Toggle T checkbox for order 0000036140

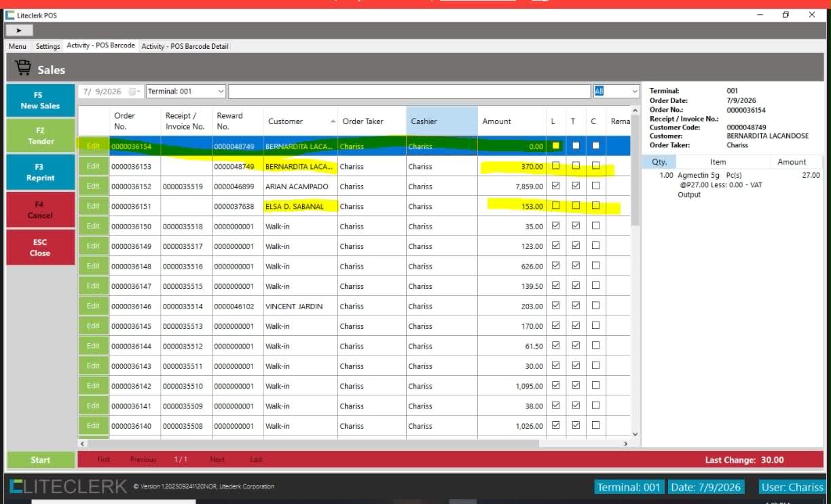pos(576,425)
